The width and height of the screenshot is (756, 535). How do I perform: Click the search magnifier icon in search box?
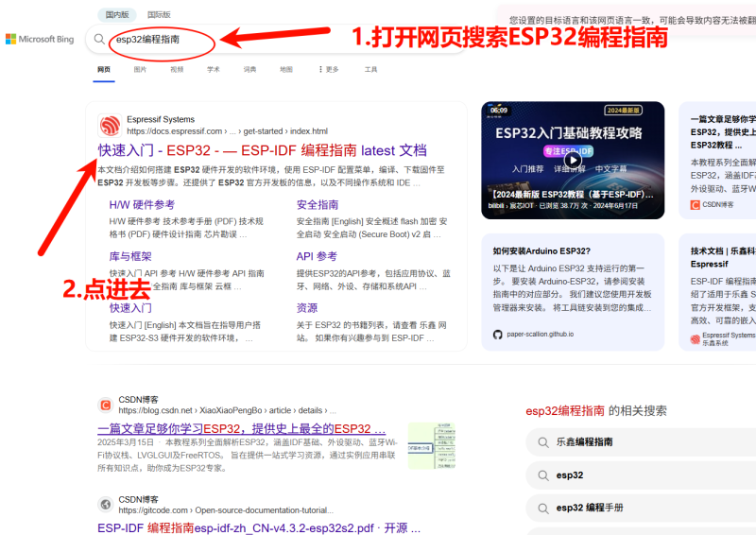coord(99,39)
